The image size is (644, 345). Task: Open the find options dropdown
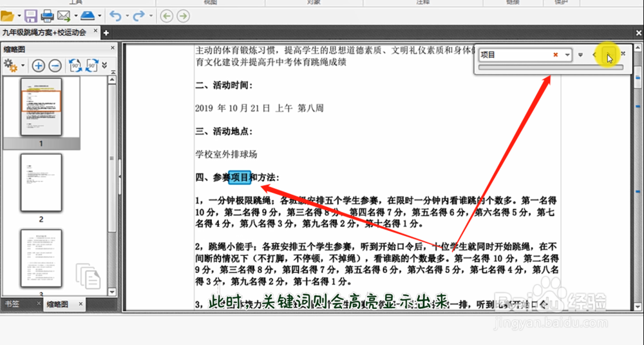pyautogui.click(x=580, y=54)
